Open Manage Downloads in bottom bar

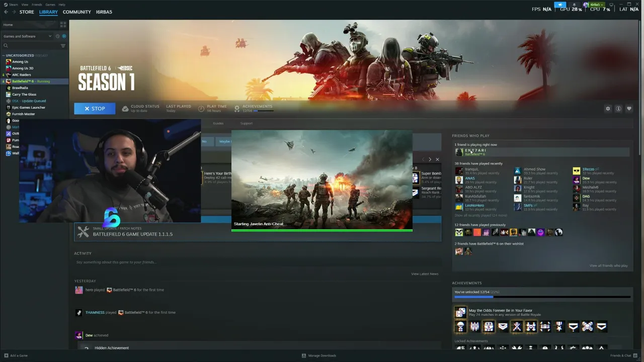pyautogui.click(x=318, y=355)
